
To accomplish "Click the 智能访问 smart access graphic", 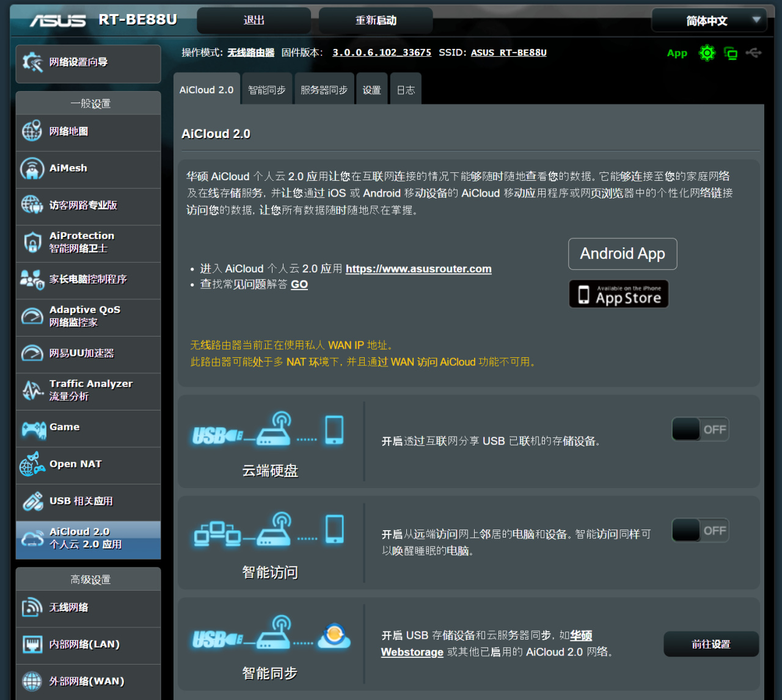I will tap(269, 531).
